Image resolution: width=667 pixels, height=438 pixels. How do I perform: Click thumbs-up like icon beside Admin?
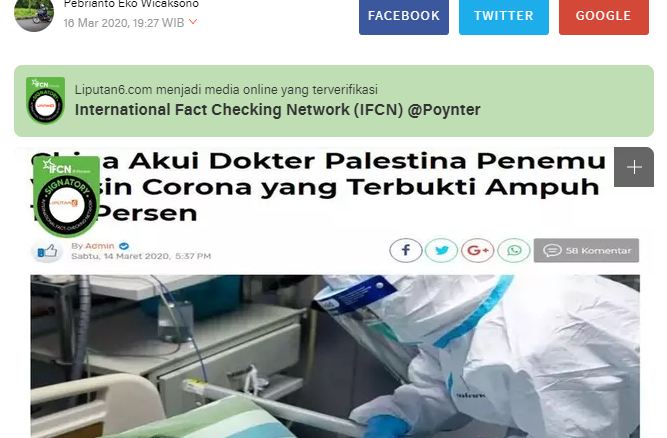[47, 251]
